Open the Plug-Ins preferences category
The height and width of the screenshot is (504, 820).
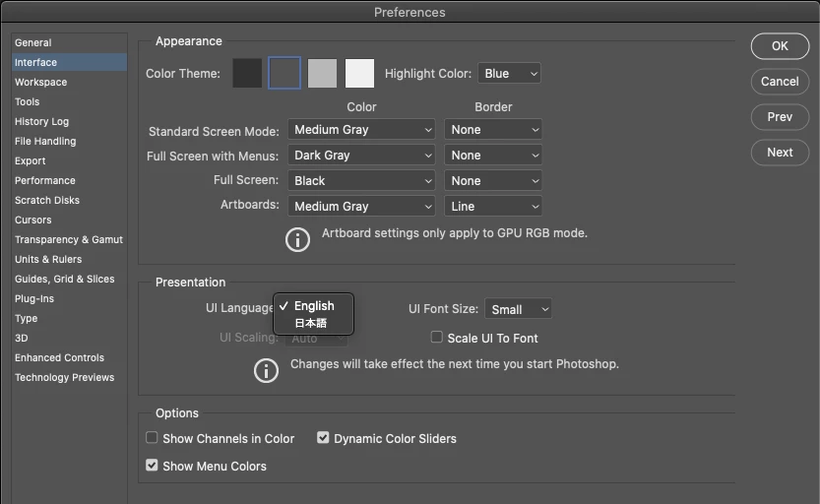click(69, 298)
